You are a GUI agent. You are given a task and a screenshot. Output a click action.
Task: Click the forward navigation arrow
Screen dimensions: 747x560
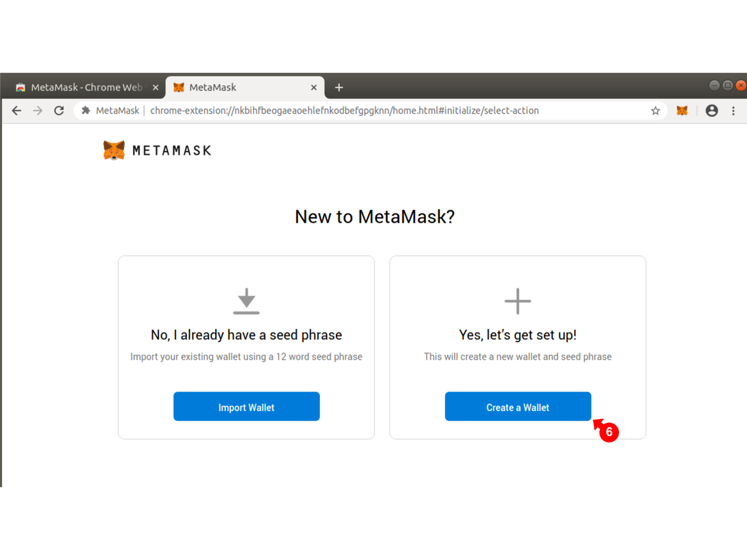tap(38, 110)
